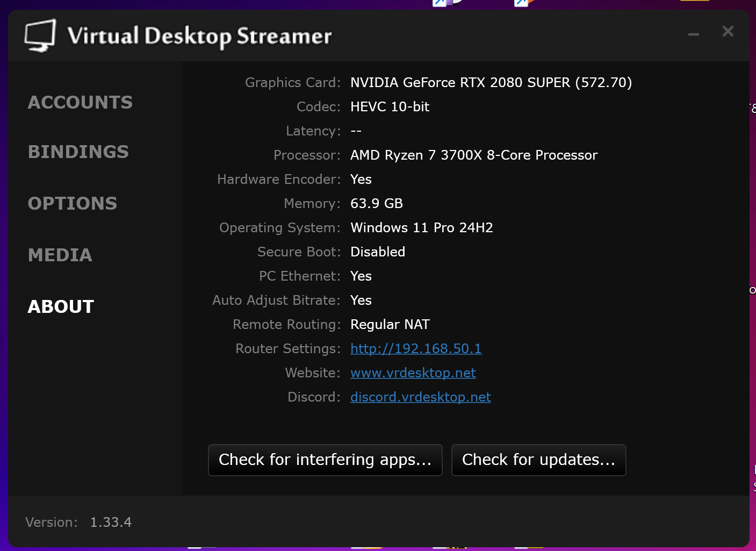The height and width of the screenshot is (551, 756).
Task: Click Check for updates button
Action: (539, 460)
